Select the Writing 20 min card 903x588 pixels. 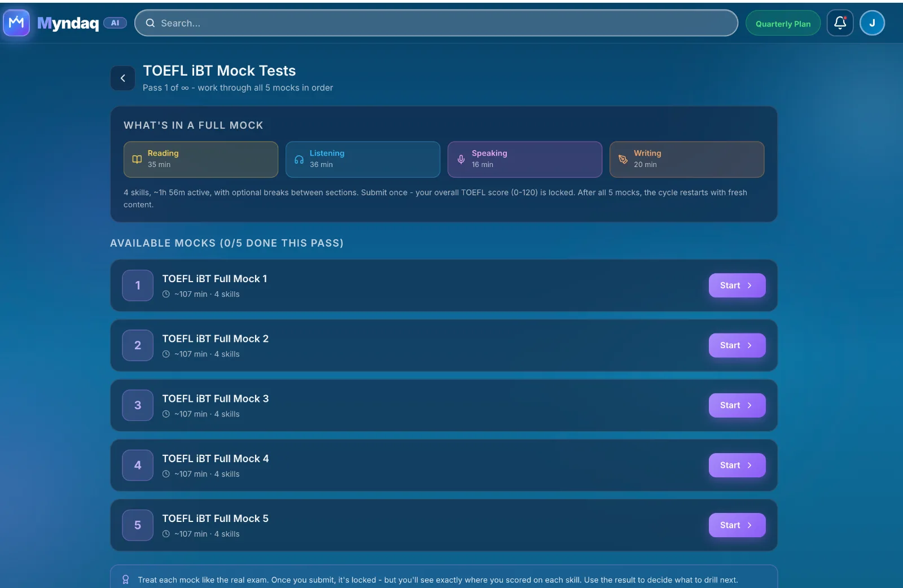[x=687, y=160]
